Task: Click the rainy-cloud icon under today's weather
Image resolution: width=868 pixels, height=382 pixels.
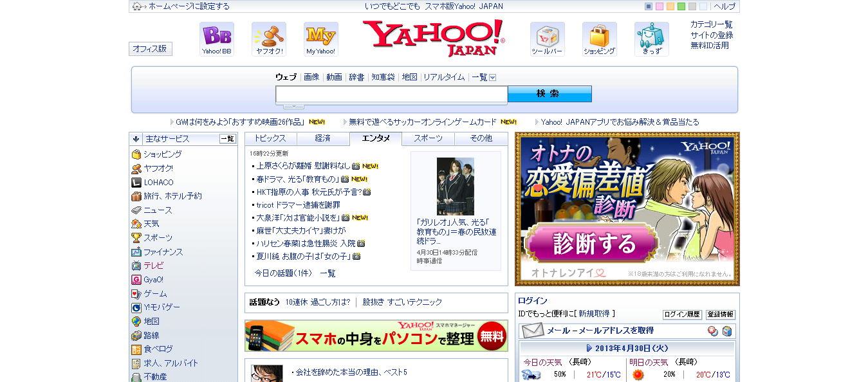Action: [x=531, y=374]
